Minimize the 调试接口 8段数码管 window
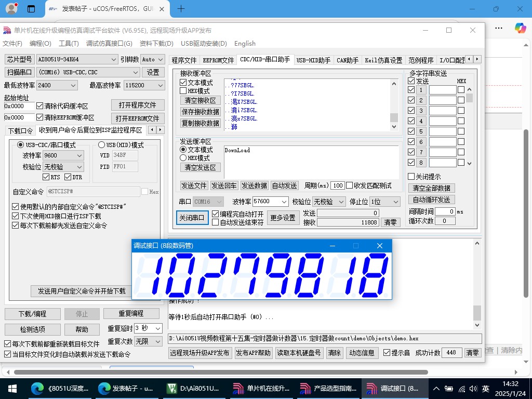The height and width of the screenshot is (399, 532). [x=332, y=246]
